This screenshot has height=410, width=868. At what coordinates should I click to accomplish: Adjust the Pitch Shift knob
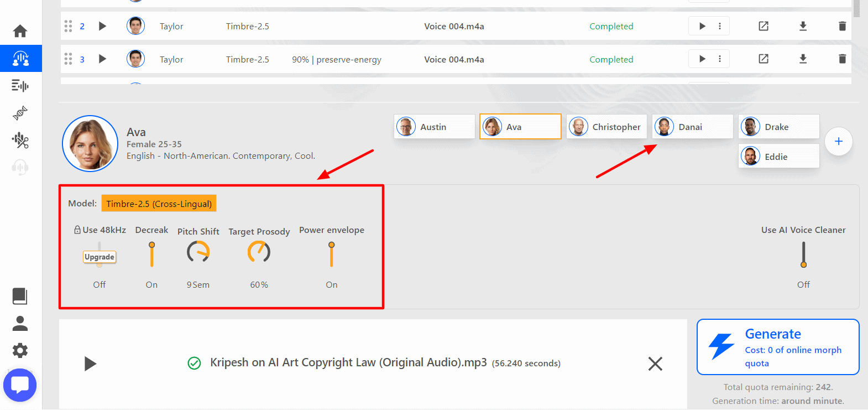pos(198,252)
